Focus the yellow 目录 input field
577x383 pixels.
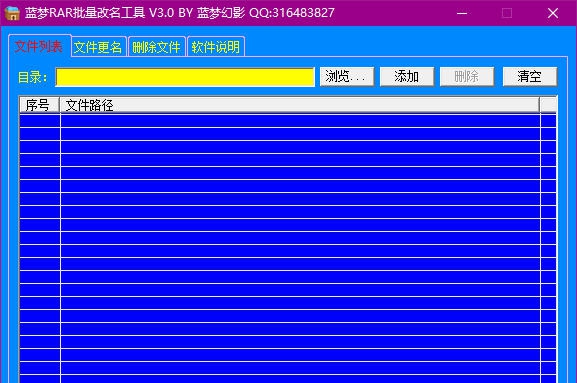click(x=185, y=77)
